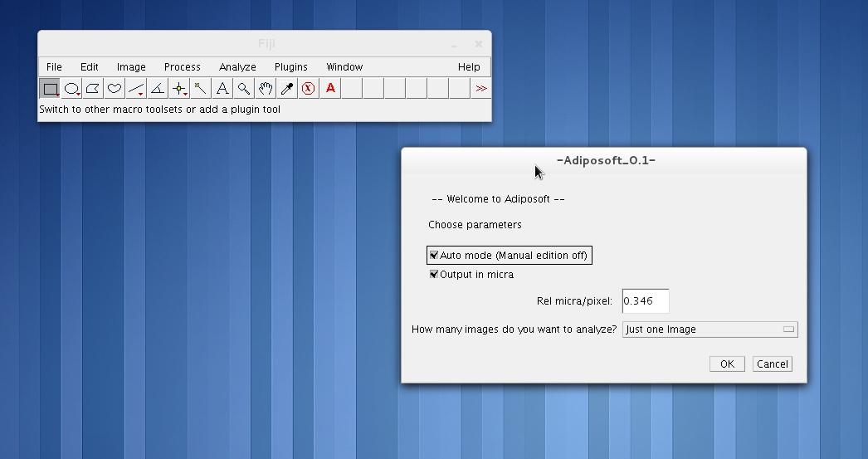
Task: Select the Hand scrolling tool
Action: (x=266, y=89)
